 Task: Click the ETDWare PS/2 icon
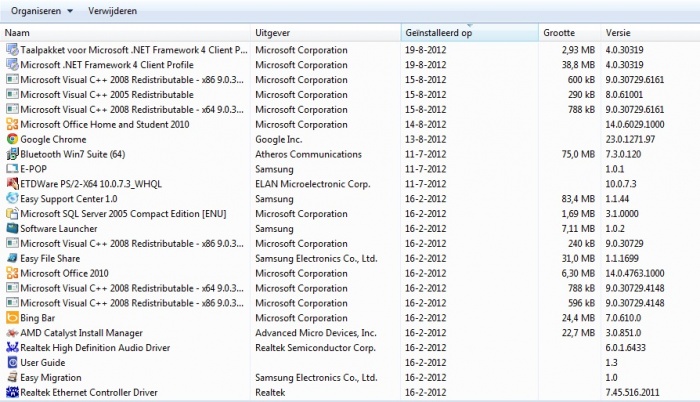point(12,184)
